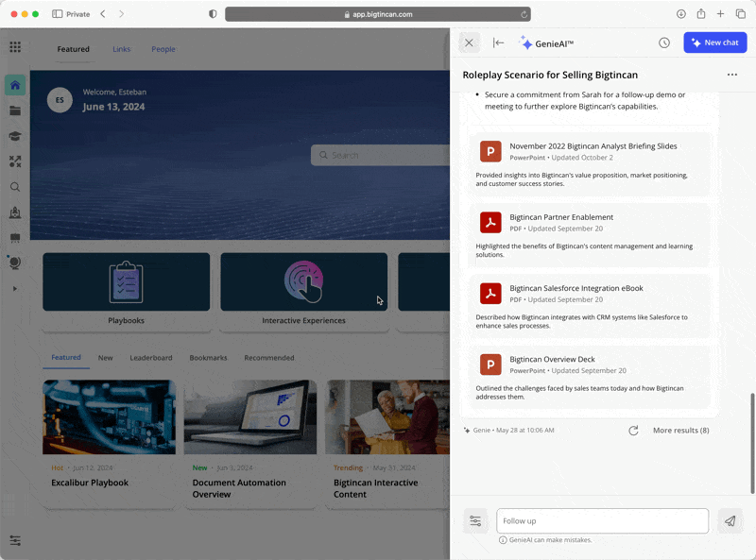Switch to the Featured top tab
The width and height of the screenshot is (756, 560).
pyautogui.click(x=74, y=49)
